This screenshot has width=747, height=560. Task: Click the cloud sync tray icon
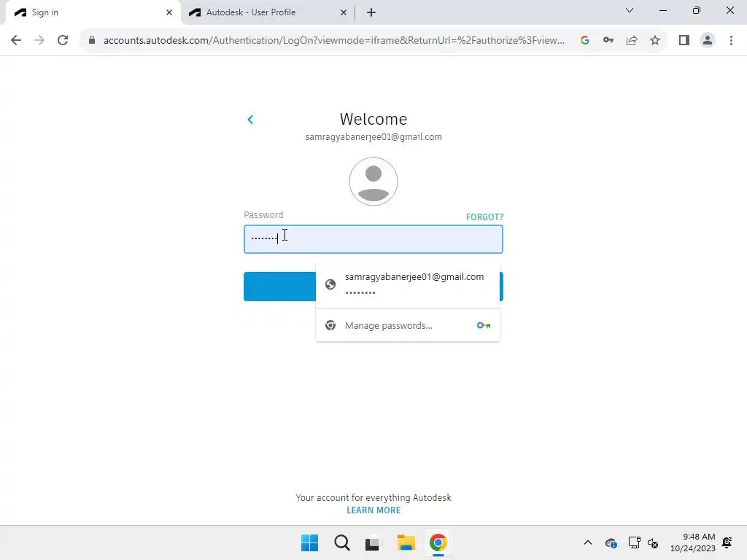click(x=611, y=542)
